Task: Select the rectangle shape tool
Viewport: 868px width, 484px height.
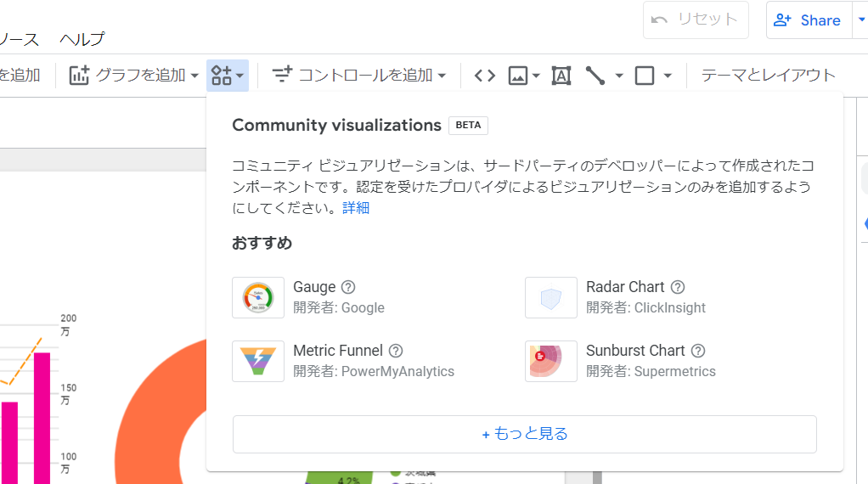Action: coord(645,76)
